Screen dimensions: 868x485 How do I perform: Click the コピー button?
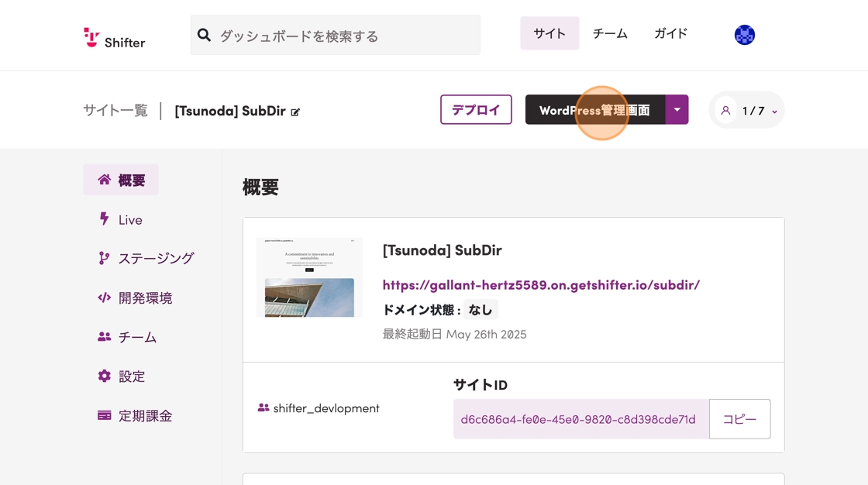[739, 419]
